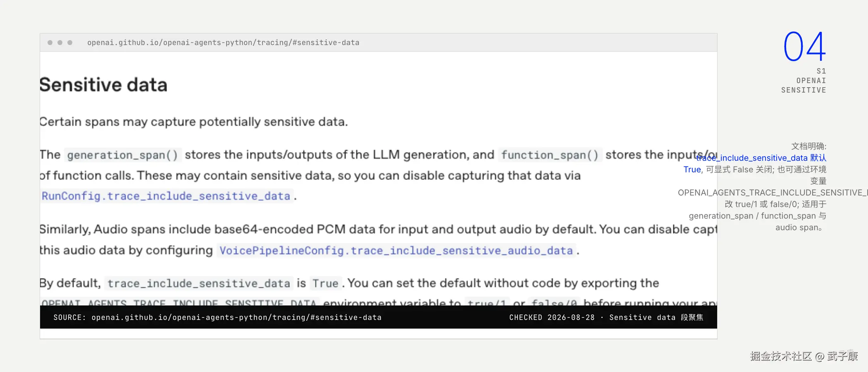This screenshot has width=868, height=372.
Task: Open RunConfig.trace_include_sensitive_data link
Action: pos(166,196)
